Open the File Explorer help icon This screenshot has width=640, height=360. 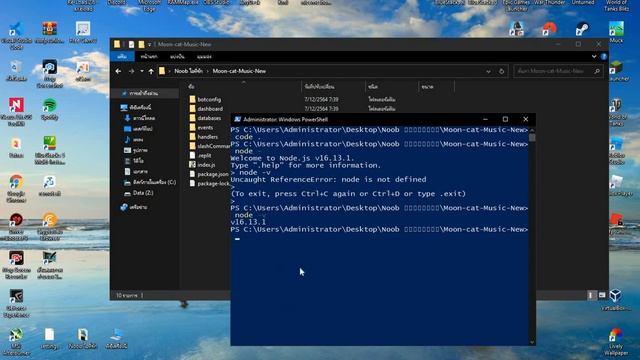pyautogui.click(x=604, y=57)
